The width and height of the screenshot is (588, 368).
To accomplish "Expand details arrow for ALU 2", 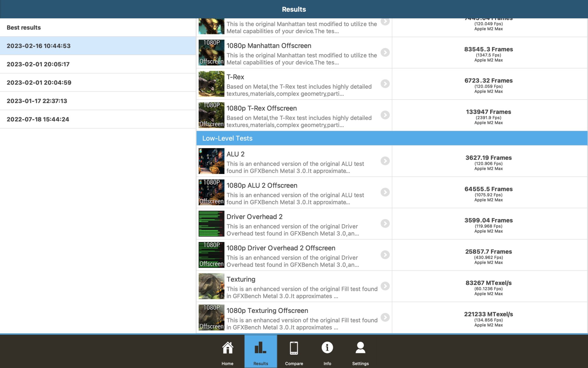I will [x=385, y=161].
